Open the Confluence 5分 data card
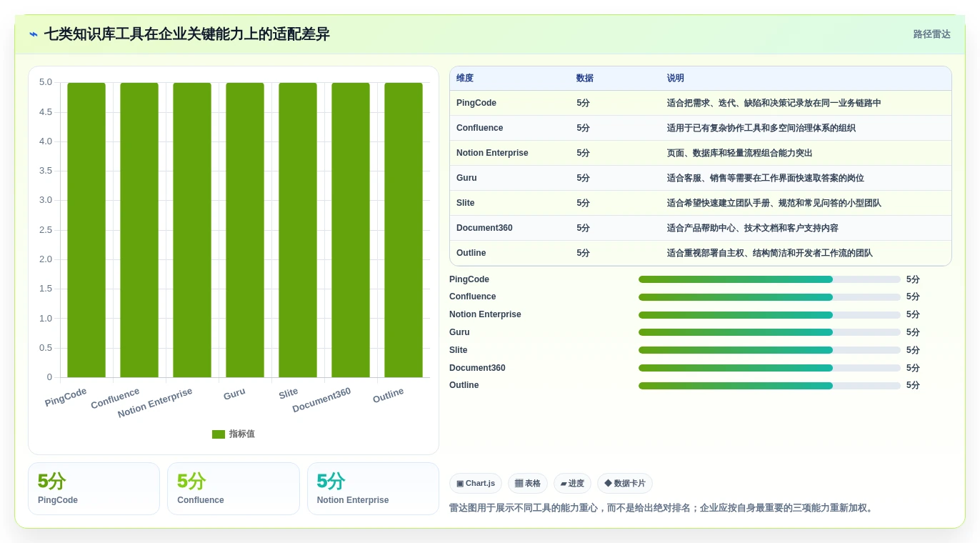The image size is (980, 543). [234, 489]
